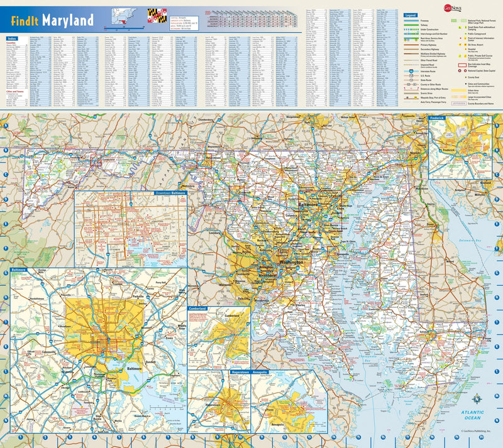
Task: Click the Under Construction dashed line symbol
Action: 411,30
